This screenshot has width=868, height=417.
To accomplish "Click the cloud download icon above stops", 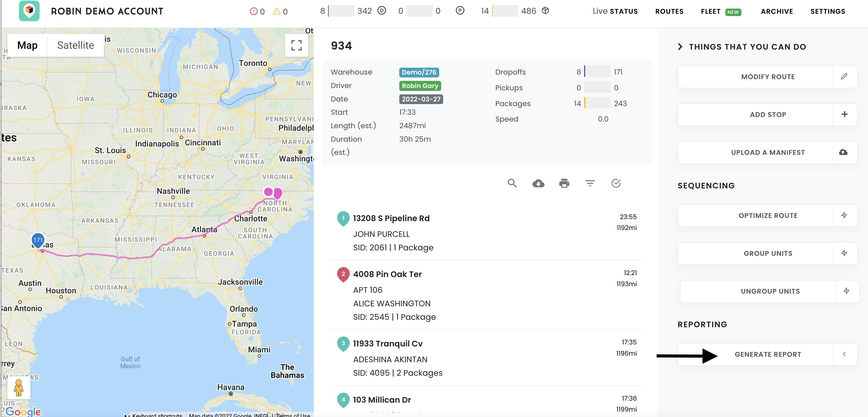I will tap(538, 183).
